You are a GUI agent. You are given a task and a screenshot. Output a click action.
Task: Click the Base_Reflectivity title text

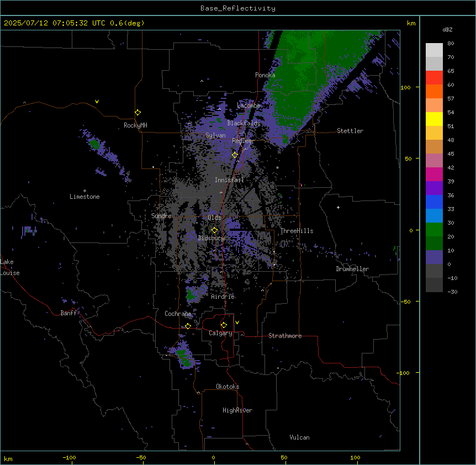click(x=238, y=8)
